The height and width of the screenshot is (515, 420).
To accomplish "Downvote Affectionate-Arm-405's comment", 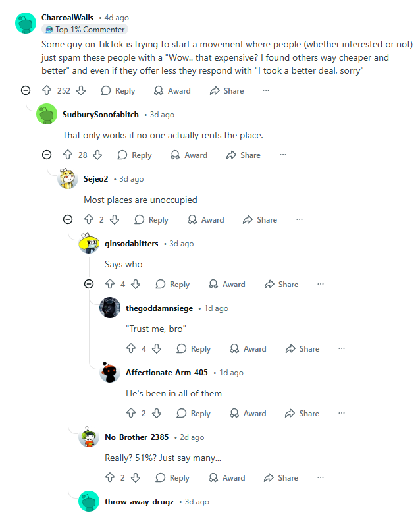I will click(x=157, y=413).
